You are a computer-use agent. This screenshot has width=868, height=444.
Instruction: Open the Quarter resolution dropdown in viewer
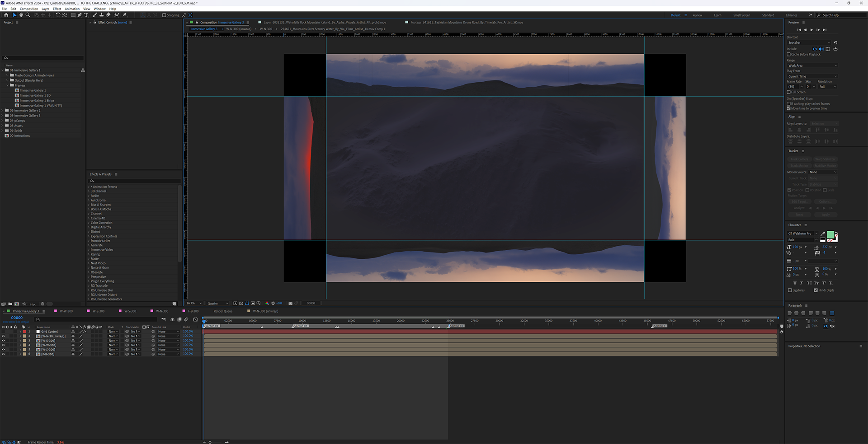click(x=217, y=304)
